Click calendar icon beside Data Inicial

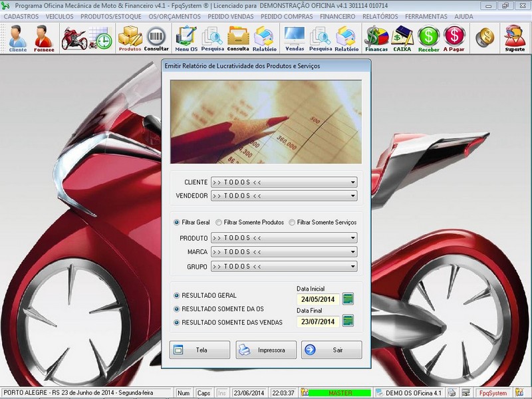click(x=348, y=299)
